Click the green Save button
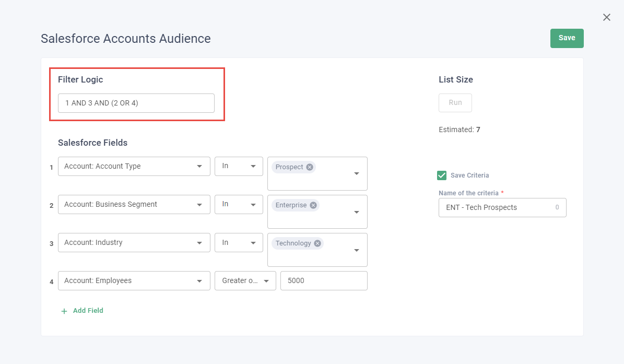This screenshot has height=364, width=624. 567,38
